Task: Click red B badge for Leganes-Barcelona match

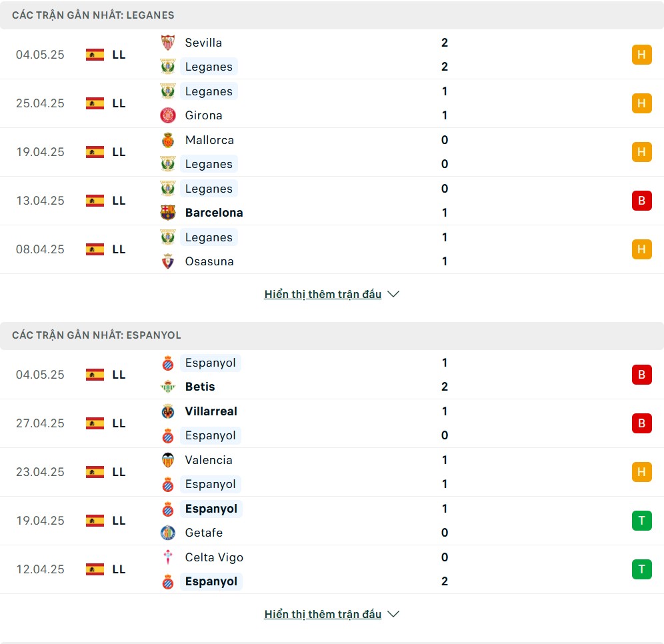Action: (641, 201)
